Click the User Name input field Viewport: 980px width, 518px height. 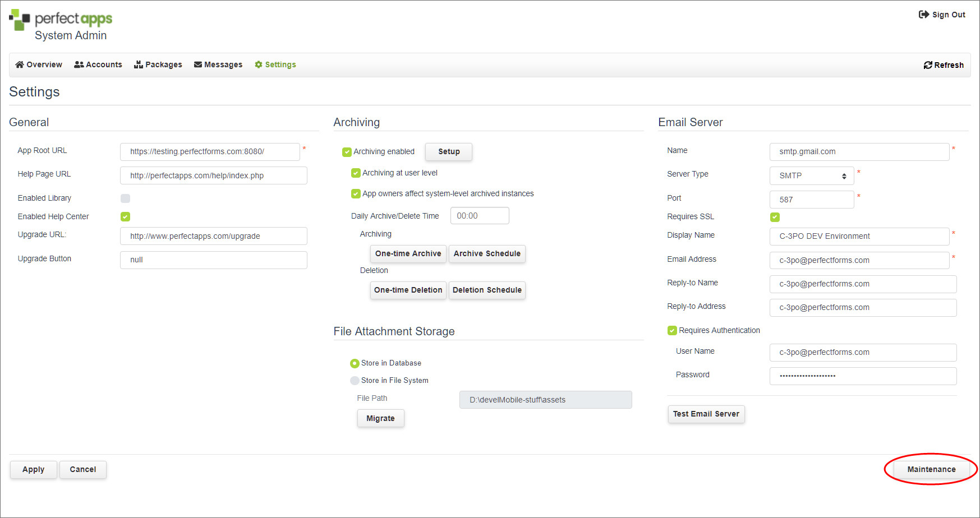point(863,353)
